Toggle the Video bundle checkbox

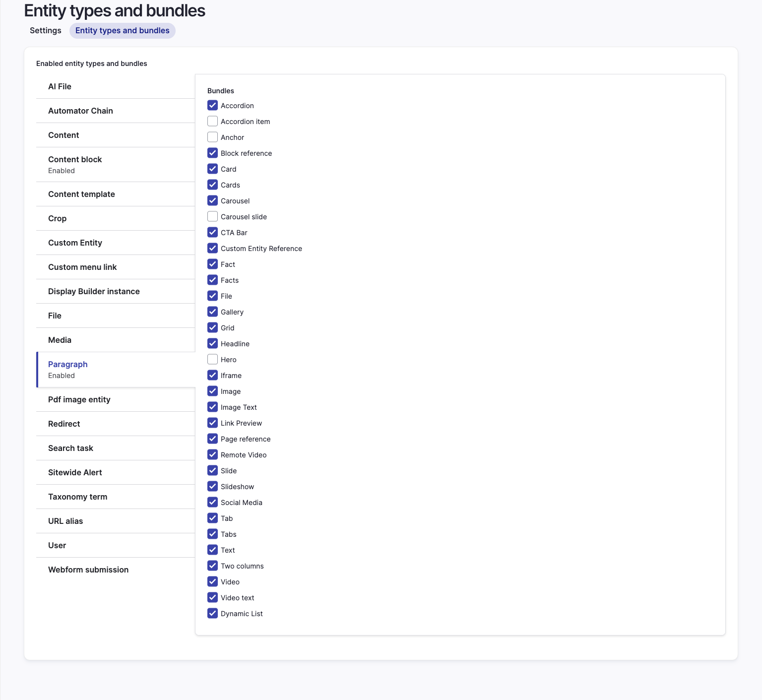tap(212, 581)
